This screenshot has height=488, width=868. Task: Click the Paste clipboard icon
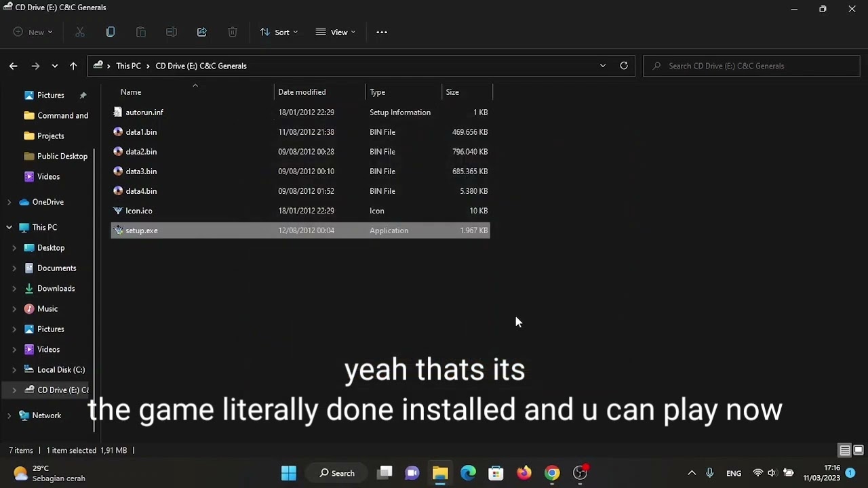[x=141, y=32]
